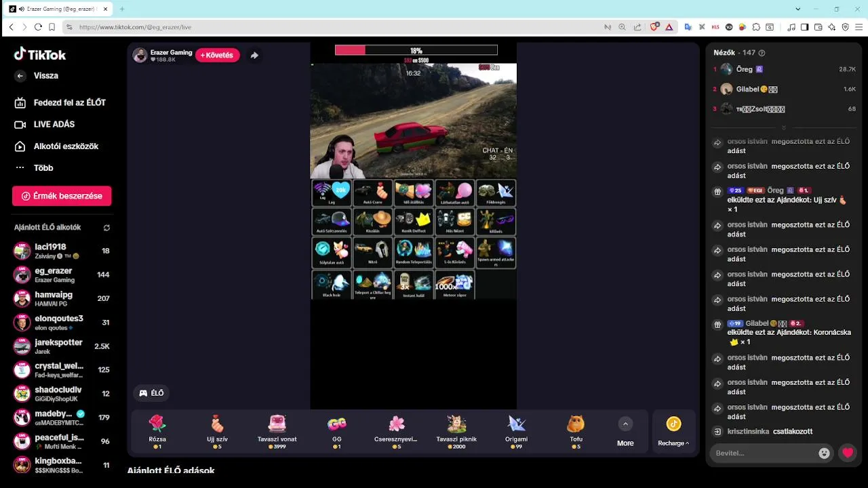Screen dimensions: 868x488
Task: Click Gilabel's Koronácska gift message
Action: tap(785, 333)
